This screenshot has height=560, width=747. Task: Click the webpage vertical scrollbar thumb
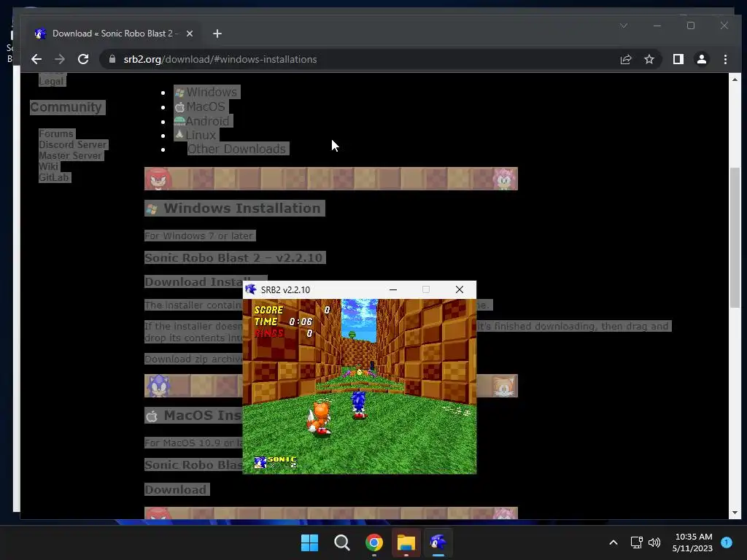click(x=735, y=238)
